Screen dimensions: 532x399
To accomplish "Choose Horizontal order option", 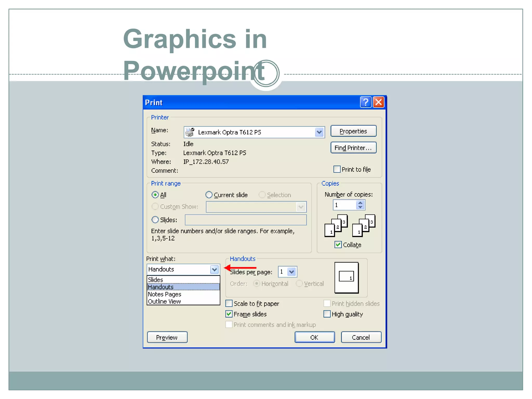I will (x=256, y=283).
